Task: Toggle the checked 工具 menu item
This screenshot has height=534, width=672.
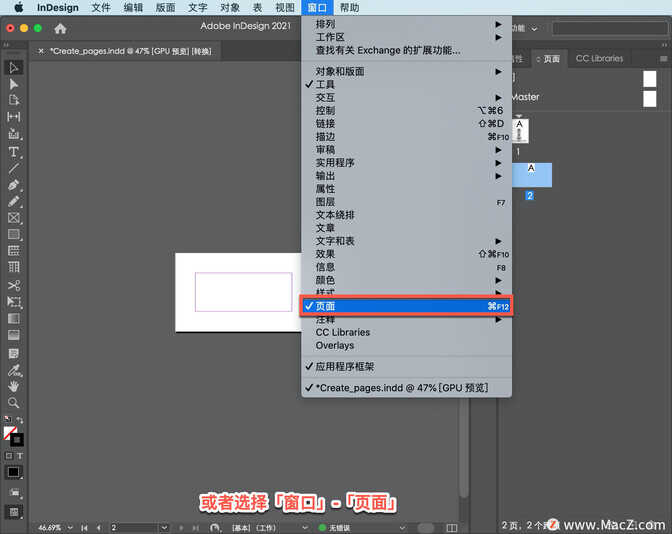Action: 407,84
